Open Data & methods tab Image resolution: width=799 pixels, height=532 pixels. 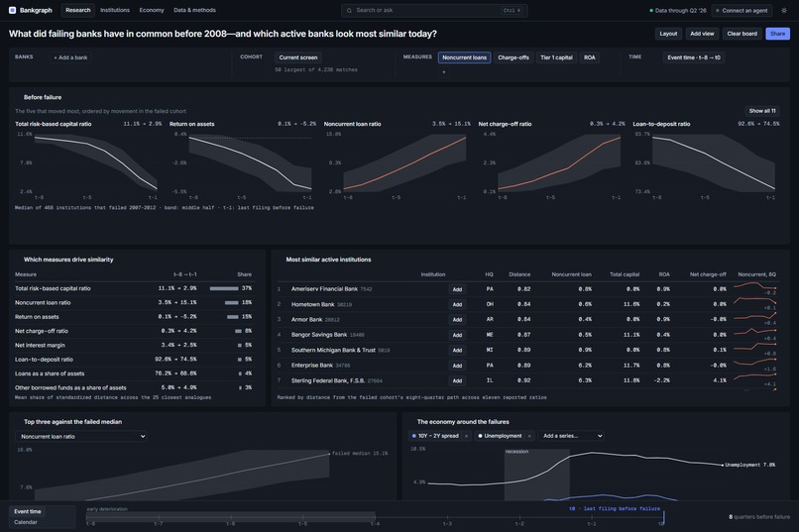tap(194, 10)
